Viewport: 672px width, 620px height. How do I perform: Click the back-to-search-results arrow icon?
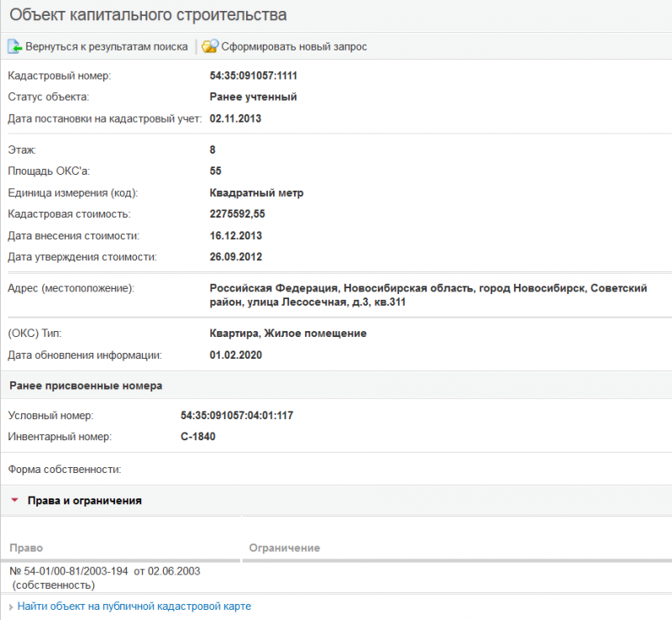pos(14,46)
